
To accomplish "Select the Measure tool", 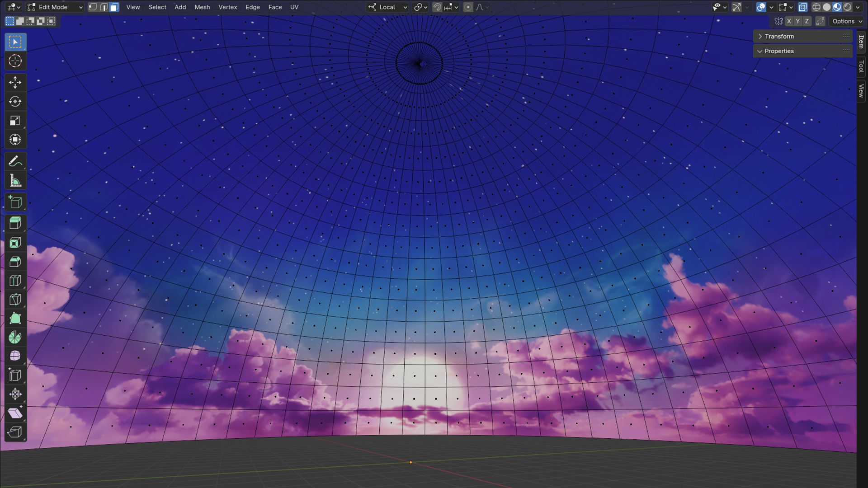I will [x=15, y=181].
